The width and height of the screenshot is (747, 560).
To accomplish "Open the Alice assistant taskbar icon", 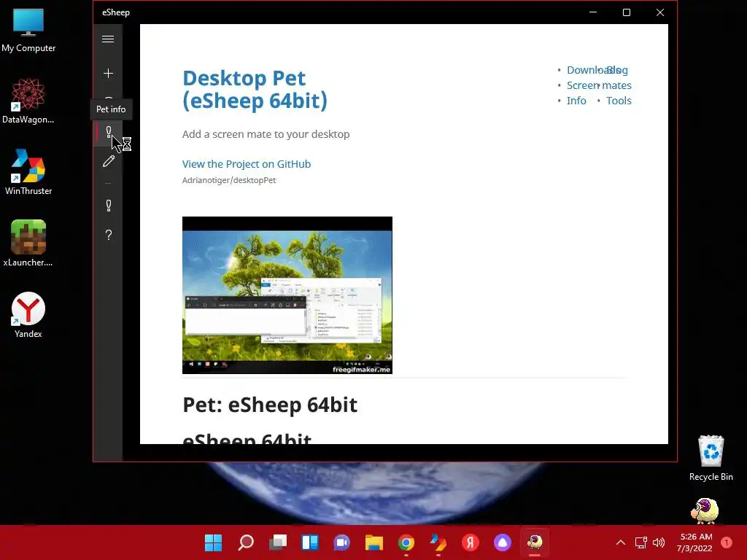I will (503, 542).
